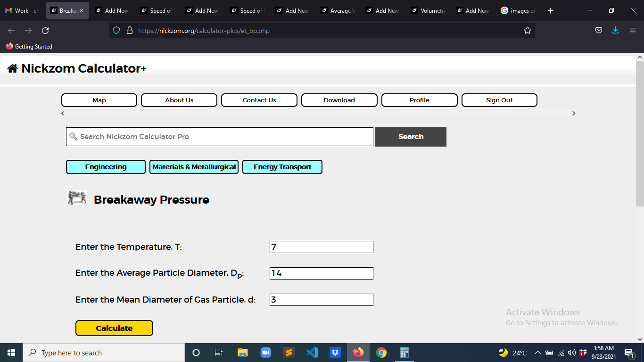Click the dark Search button

(x=411, y=137)
